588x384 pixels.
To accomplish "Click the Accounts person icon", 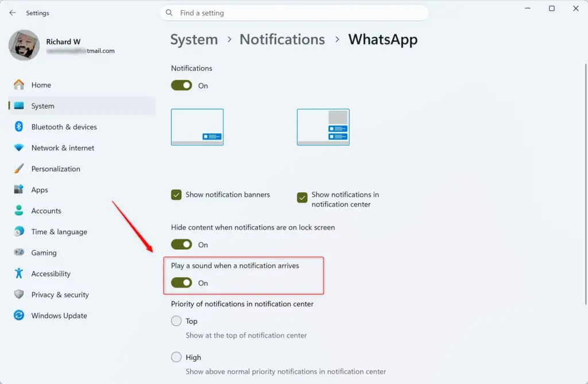I will coord(19,211).
